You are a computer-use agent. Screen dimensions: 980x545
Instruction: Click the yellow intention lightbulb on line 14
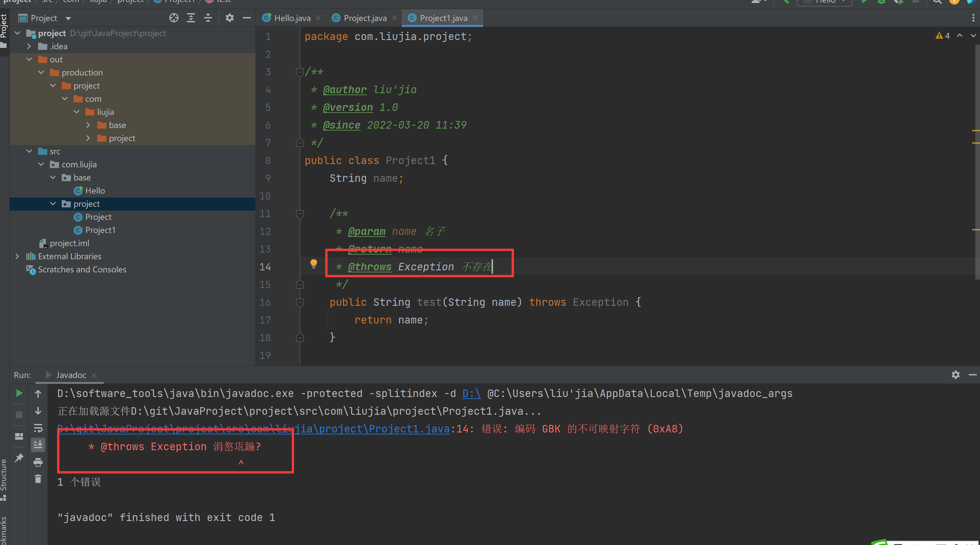click(313, 263)
